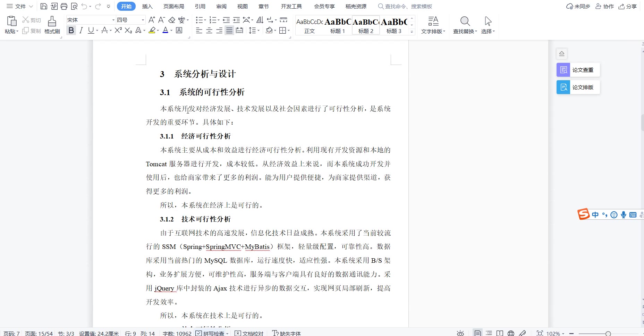Viewport: 644px width, 336px height.
Task: Toggle Italic formatting
Action: click(81, 31)
